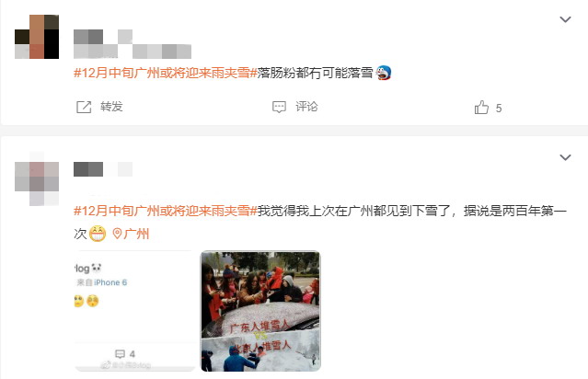Open the first poster's pixelated avatar
This screenshot has width=588, height=379.
coord(37,37)
